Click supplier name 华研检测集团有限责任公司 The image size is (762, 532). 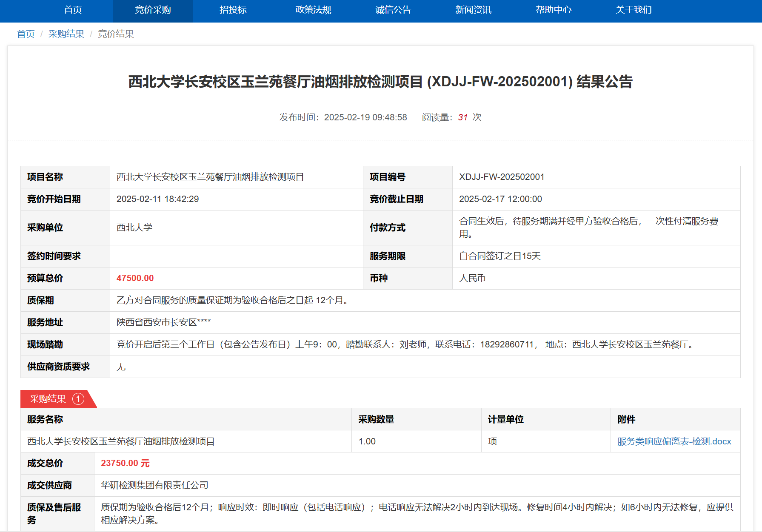pyautogui.click(x=154, y=485)
